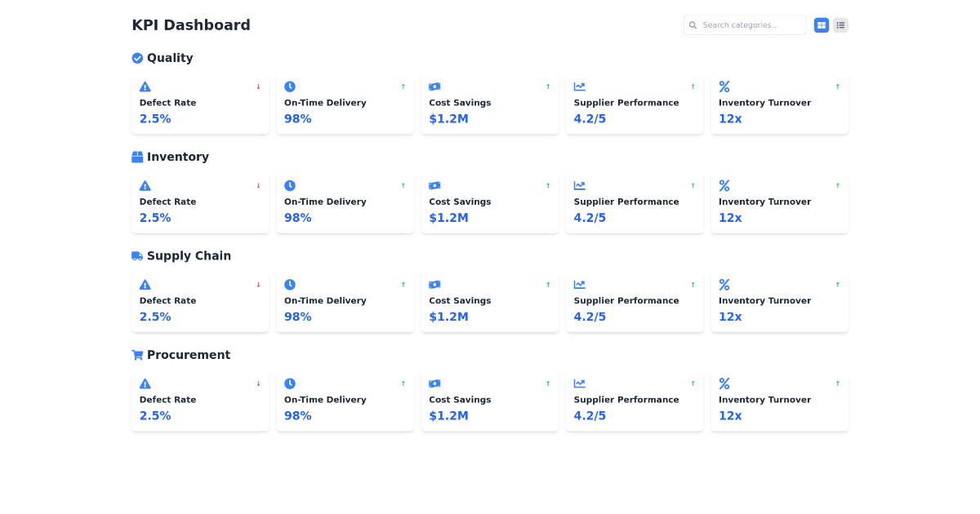Click the Quality section checkmark icon
980x514 pixels.
point(137,58)
